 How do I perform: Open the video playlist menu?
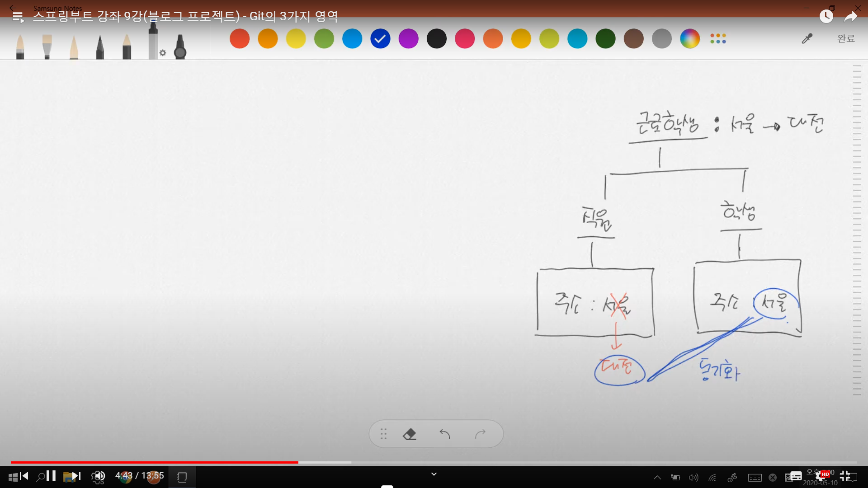click(18, 17)
